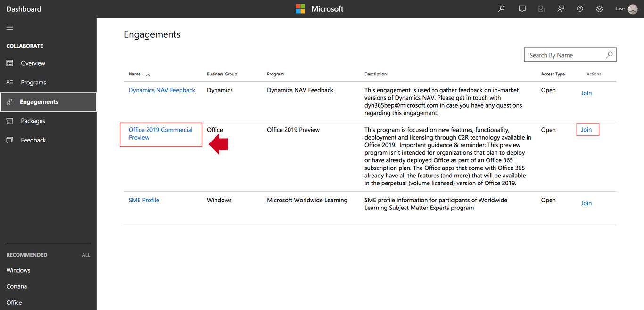
Task: Click the Engagements page heading
Action: 152,34
